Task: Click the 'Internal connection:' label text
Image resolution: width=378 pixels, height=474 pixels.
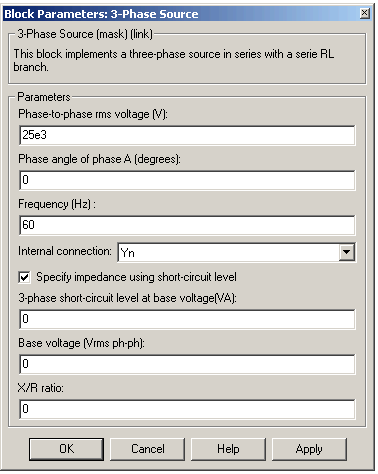Action: point(65,251)
